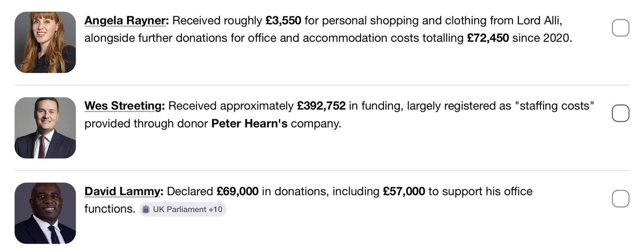Click the UK Parliament portcullis icon
Screen dimensions: 644x251
tap(147, 210)
